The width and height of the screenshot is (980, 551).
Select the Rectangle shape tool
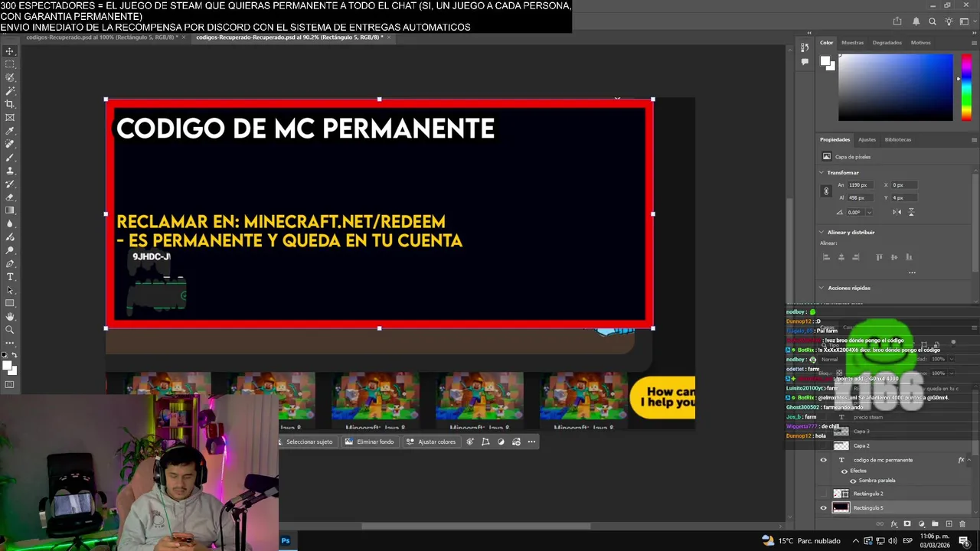point(10,303)
